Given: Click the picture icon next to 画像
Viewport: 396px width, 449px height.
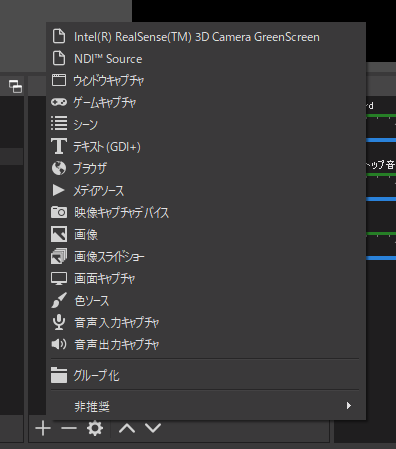Looking at the screenshot, I should [x=59, y=234].
